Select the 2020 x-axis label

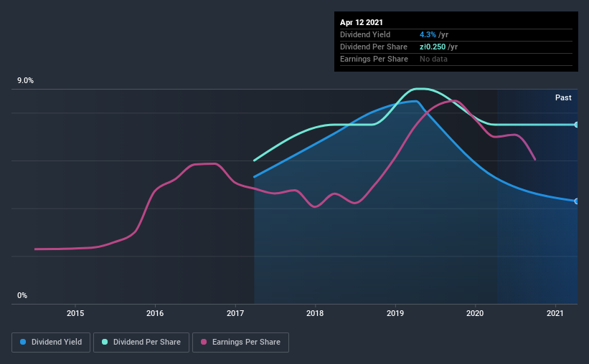pos(475,313)
